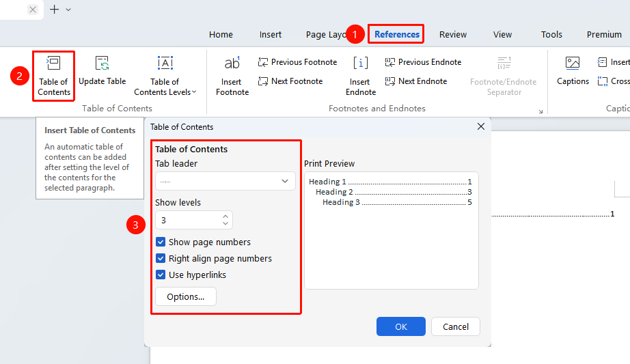The image size is (630, 364).
Task: Go to Next Footnote
Action: click(290, 81)
